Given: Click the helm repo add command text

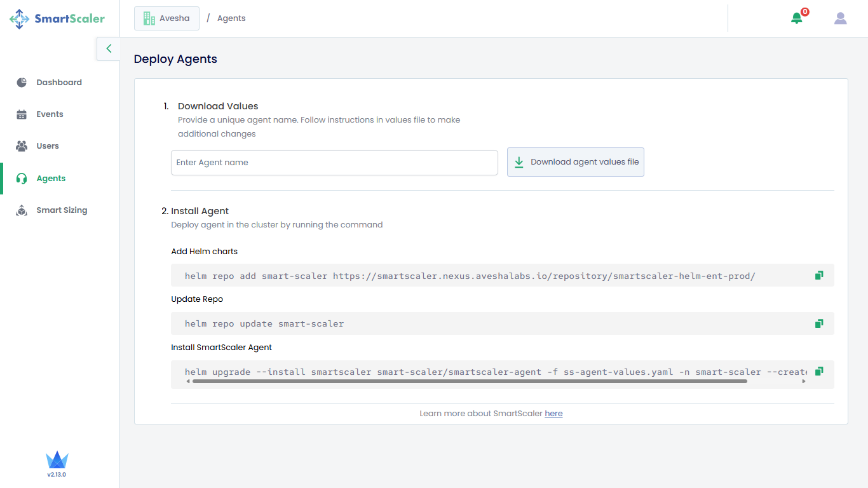Looking at the screenshot, I should [470, 276].
